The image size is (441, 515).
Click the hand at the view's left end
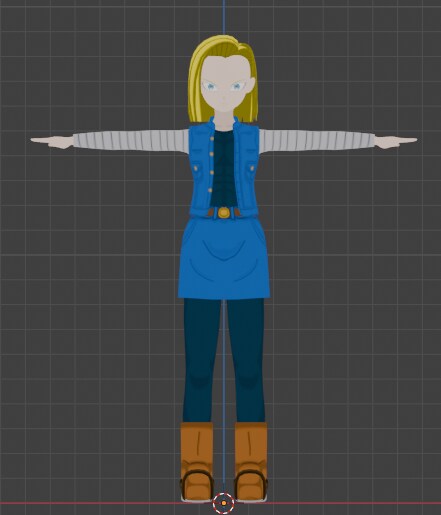[x=52, y=142]
